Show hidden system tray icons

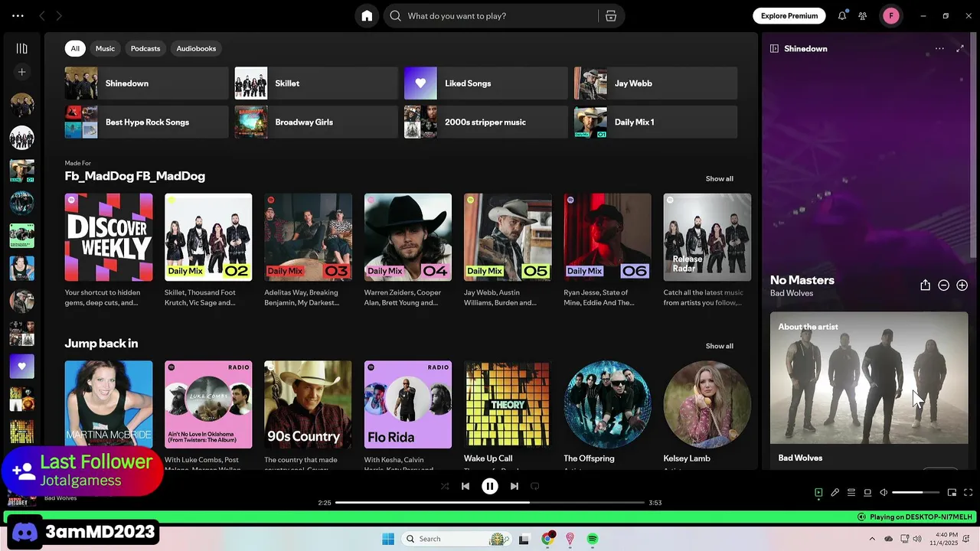click(x=872, y=539)
